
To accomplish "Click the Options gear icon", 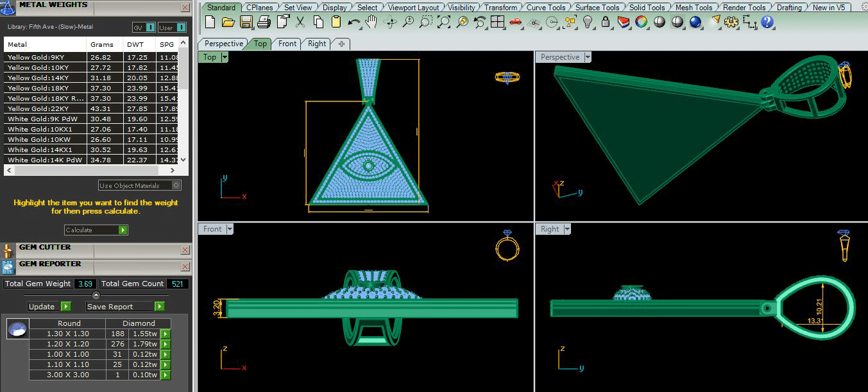I will (731, 22).
